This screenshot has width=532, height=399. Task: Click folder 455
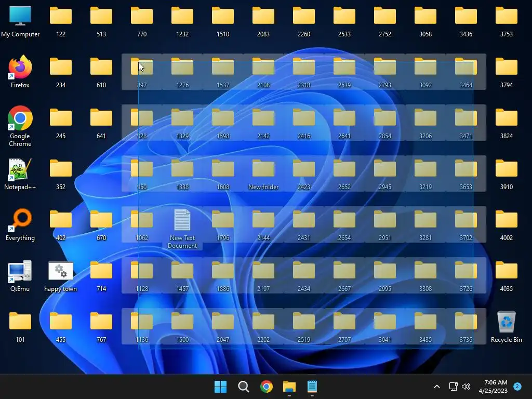pos(61,326)
